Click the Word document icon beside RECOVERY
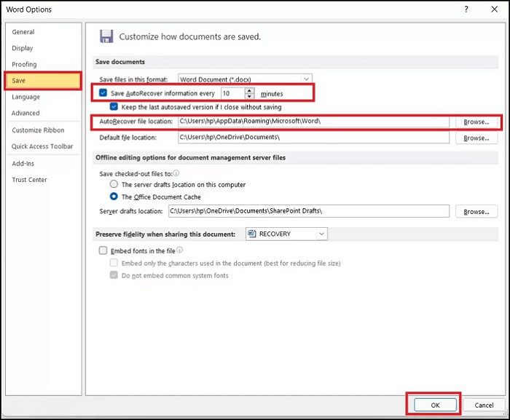The height and width of the screenshot is (420, 510). point(251,234)
